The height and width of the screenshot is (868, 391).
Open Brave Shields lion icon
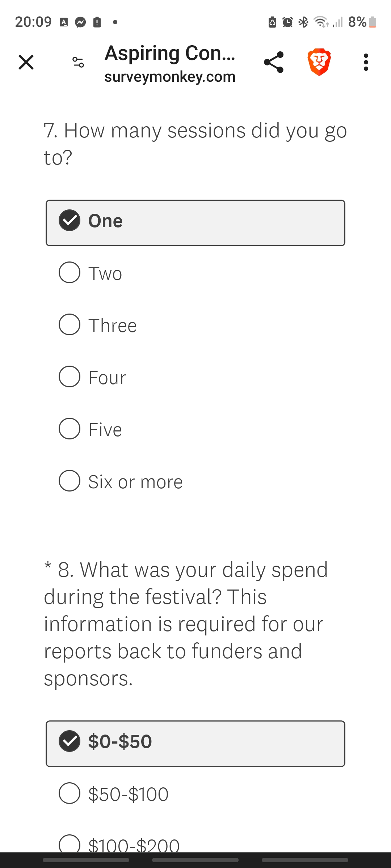pos(319,62)
